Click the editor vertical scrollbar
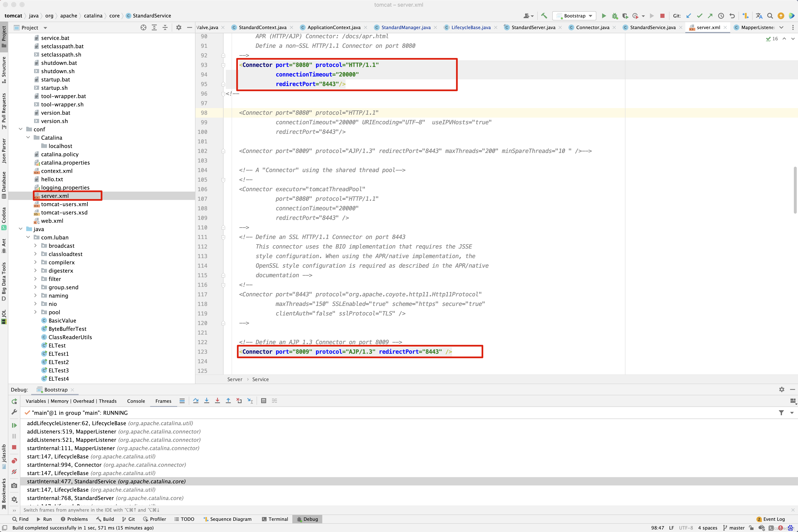This screenshot has height=532, width=798. 795,190
